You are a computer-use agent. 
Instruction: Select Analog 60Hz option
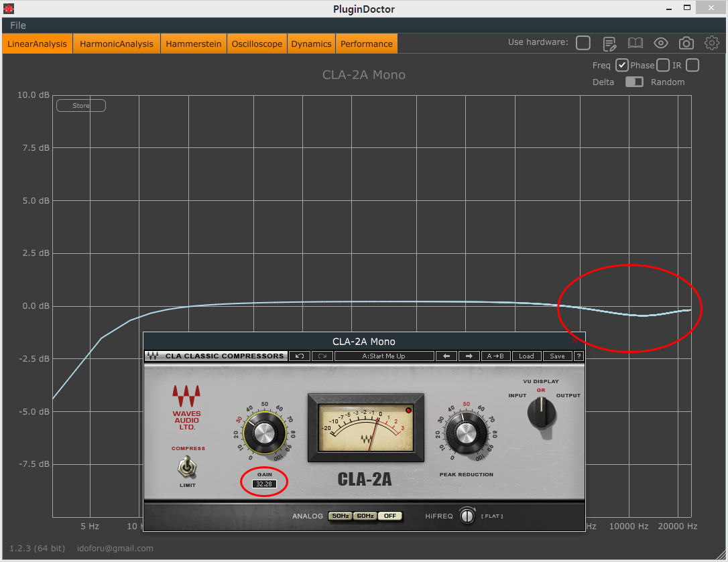[x=365, y=516]
